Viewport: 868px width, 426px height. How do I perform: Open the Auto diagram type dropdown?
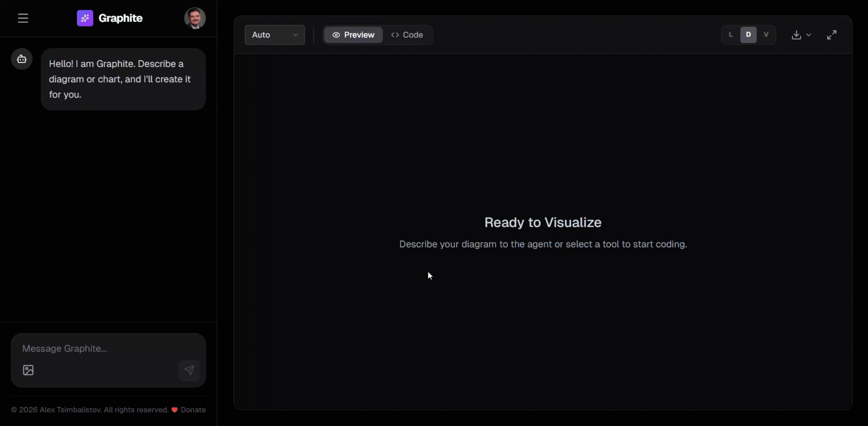tap(275, 35)
